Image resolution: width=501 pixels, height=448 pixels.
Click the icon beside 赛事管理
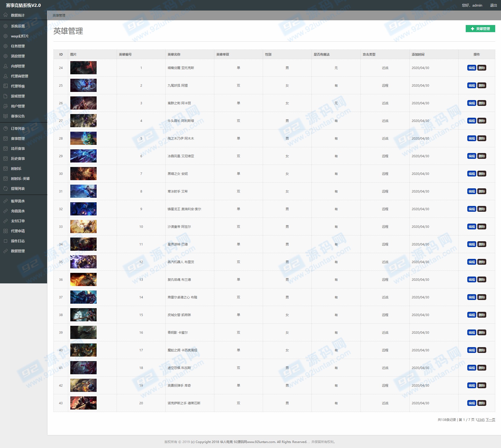[x=6, y=139]
